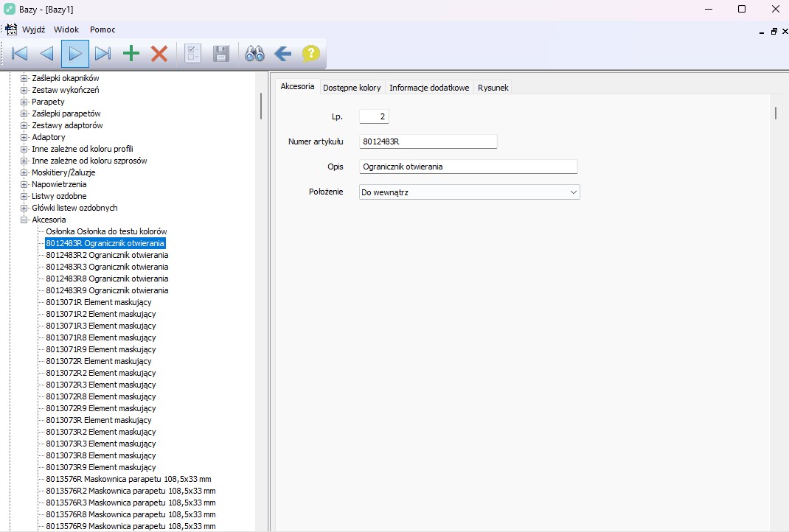Expand the Zestaw wykończeń node
The image size is (789, 532).
tap(24, 90)
